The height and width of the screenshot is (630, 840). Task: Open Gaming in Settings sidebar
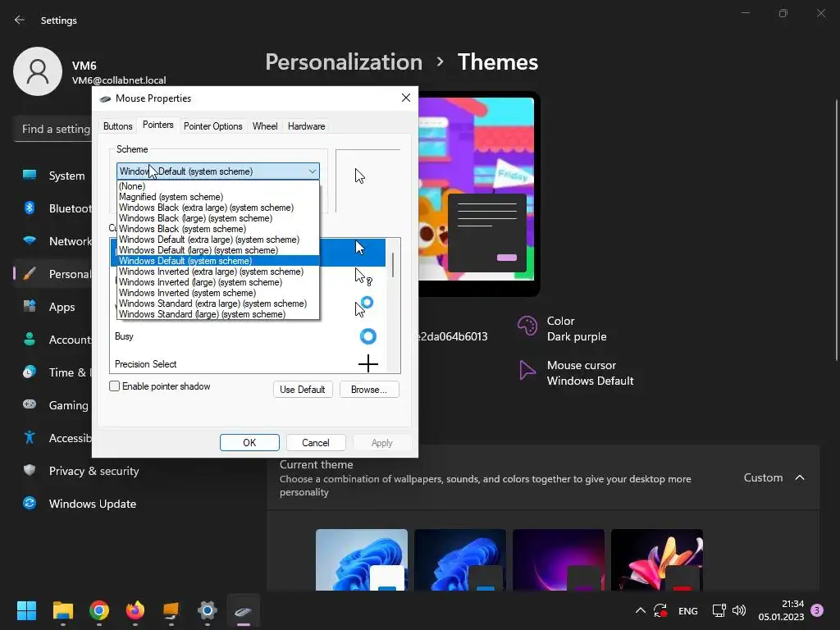pyautogui.click(x=53, y=405)
